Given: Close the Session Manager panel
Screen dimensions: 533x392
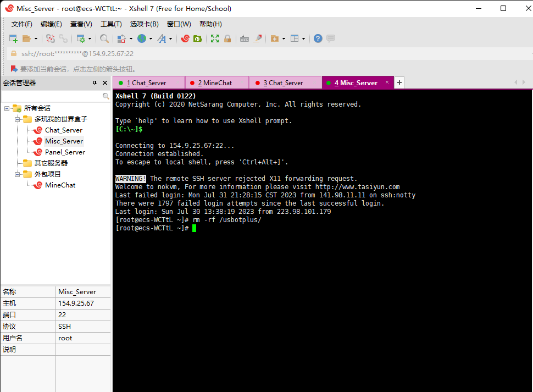Looking at the screenshot, I should point(105,83).
